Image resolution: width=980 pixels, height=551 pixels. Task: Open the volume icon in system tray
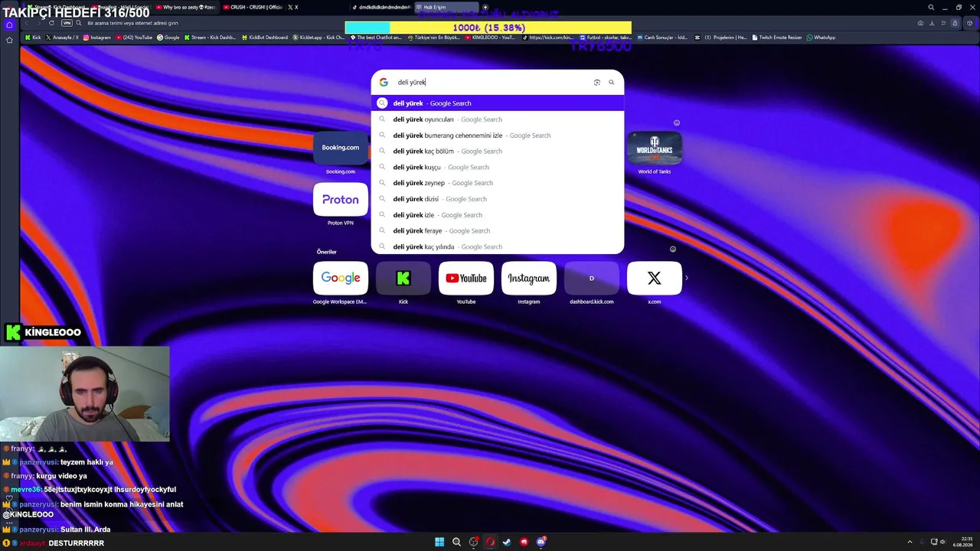tap(942, 542)
